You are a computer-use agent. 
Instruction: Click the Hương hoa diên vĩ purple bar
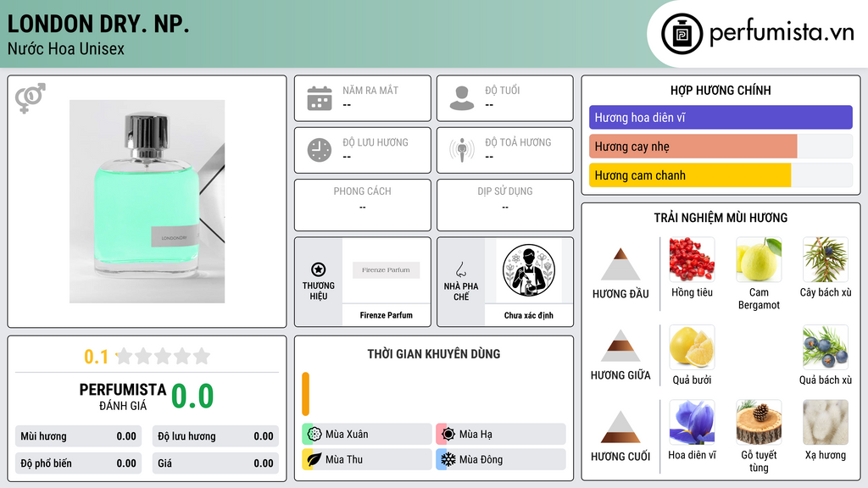[721, 117]
